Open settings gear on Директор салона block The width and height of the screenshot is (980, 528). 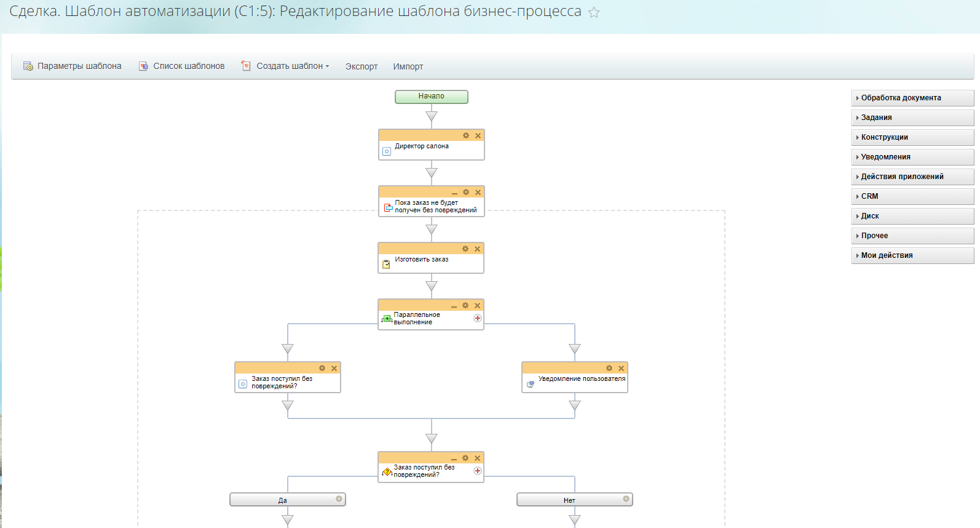point(466,135)
